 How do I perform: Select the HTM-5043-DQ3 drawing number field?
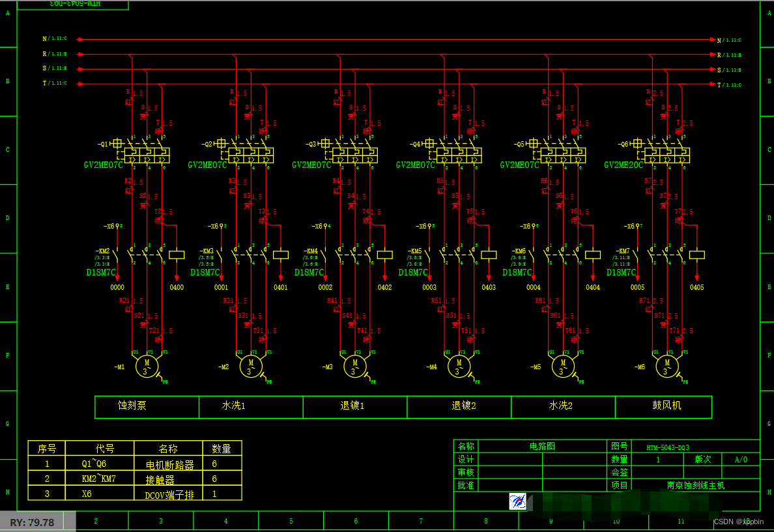(668, 447)
